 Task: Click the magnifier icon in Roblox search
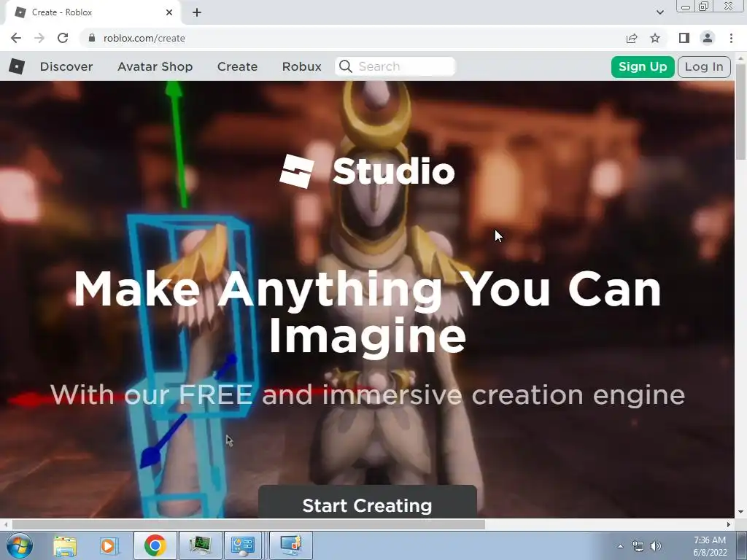(x=346, y=66)
